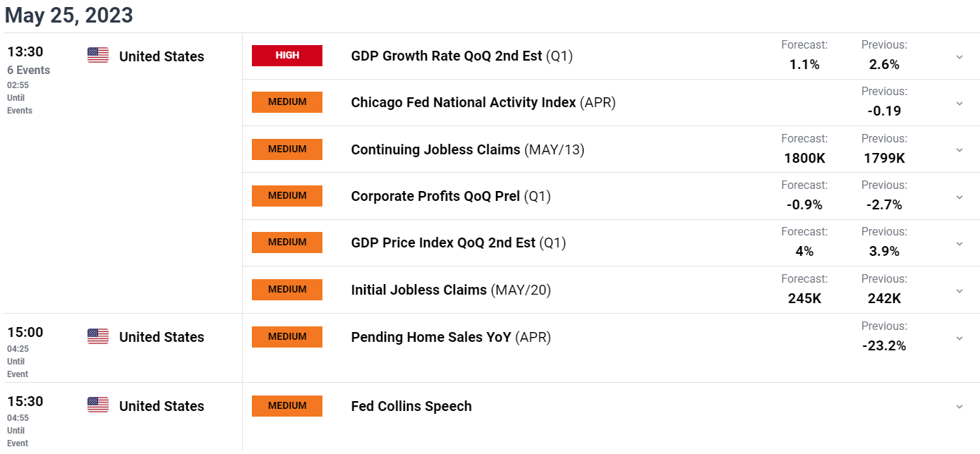Image resolution: width=980 pixels, height=454 pixels.
Task: Click MEDIUM badge next to Continuing Jobless Claims
Action: point(287,149)
